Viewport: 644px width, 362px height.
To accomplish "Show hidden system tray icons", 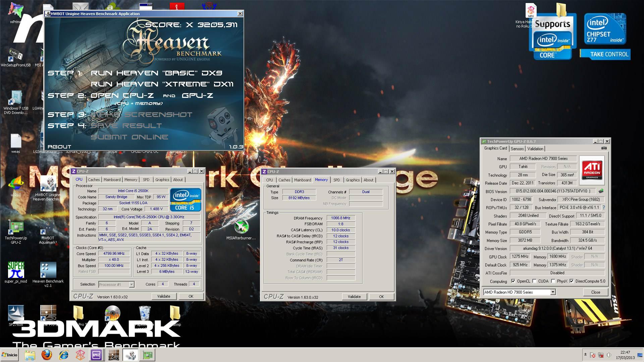I will (585, 355).
